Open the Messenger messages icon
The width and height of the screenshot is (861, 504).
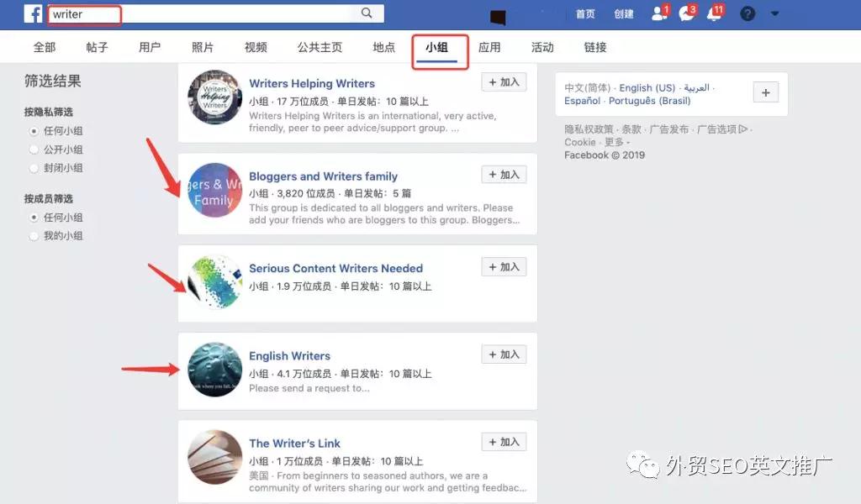click(x=687, y=13)
